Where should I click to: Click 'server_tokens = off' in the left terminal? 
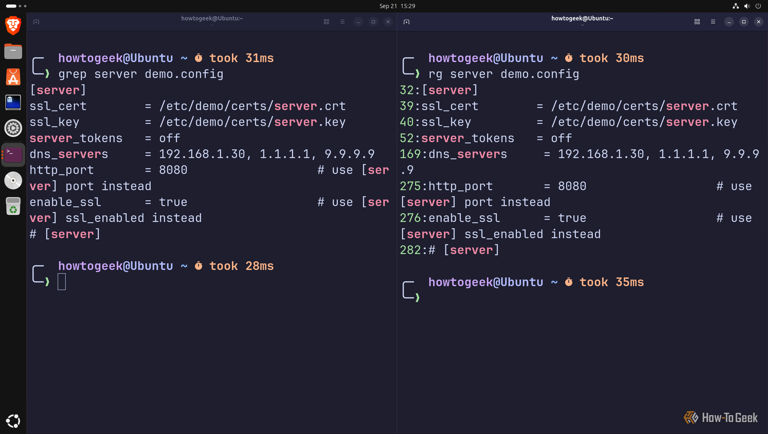(105, 138)
